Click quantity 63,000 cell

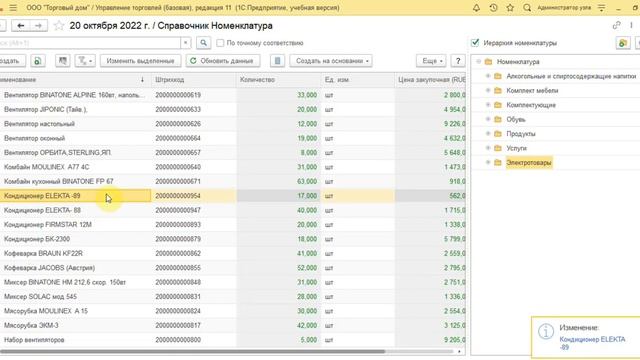pyautogui.click(x=279, y=181)
